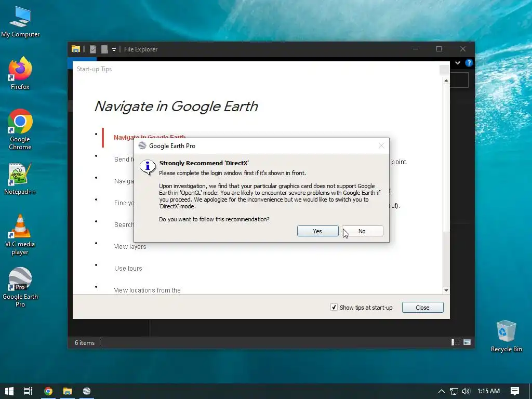Switch to File Explorer in the taskbar

(67, 391)
